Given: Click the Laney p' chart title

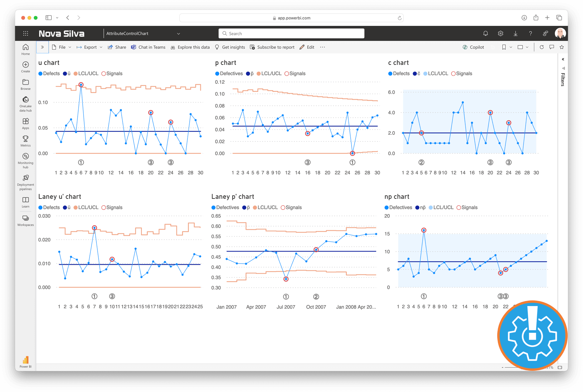Looking at the screenshot, I should pyautogui.click(x=233, y=197).
